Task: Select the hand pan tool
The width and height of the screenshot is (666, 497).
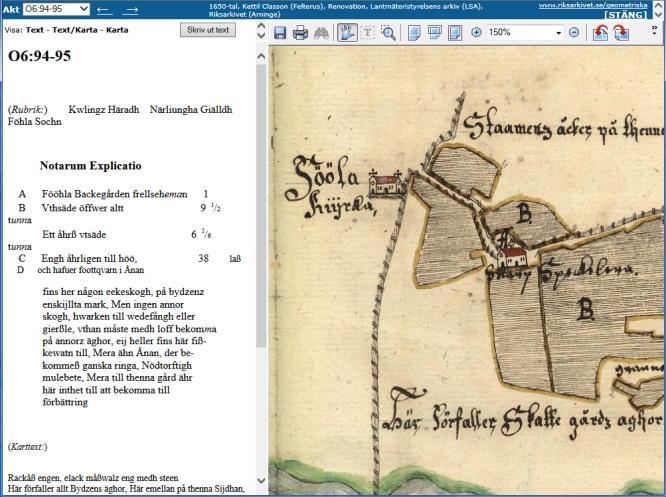Action: point(347,32)
